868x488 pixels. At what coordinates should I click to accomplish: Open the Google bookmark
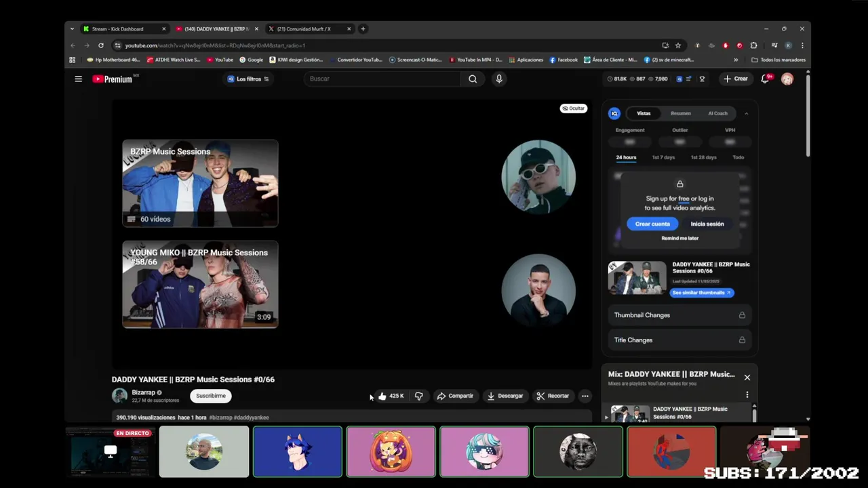[252, 60]
